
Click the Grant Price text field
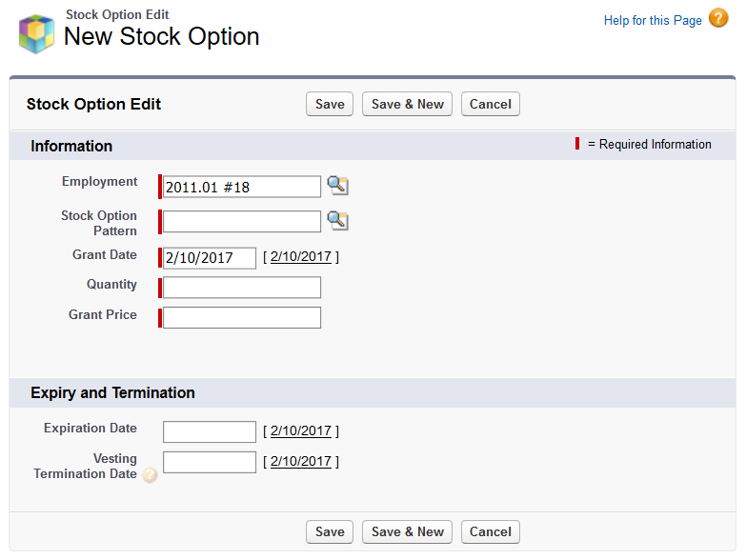[242, 317]
